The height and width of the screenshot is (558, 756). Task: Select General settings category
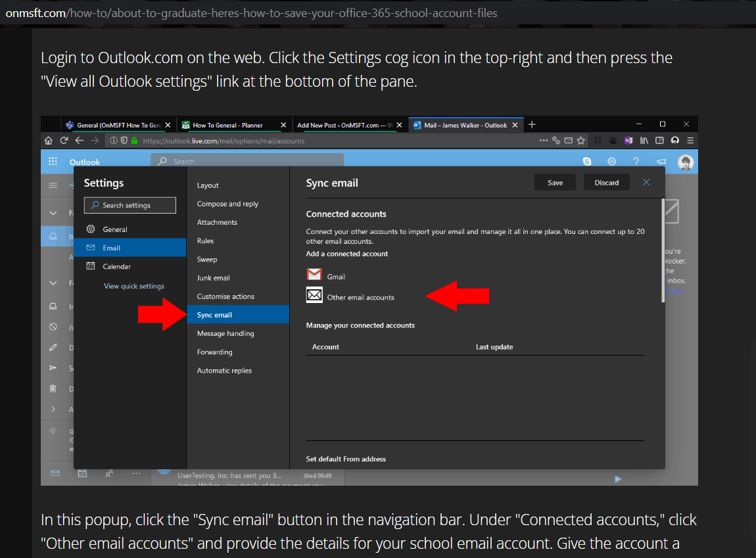[130, 229]
